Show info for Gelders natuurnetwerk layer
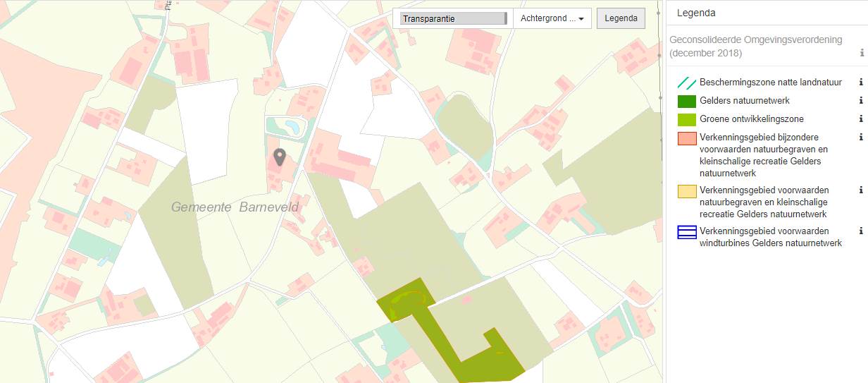Viewport: 868px width, 383px height. click(861, 101)
